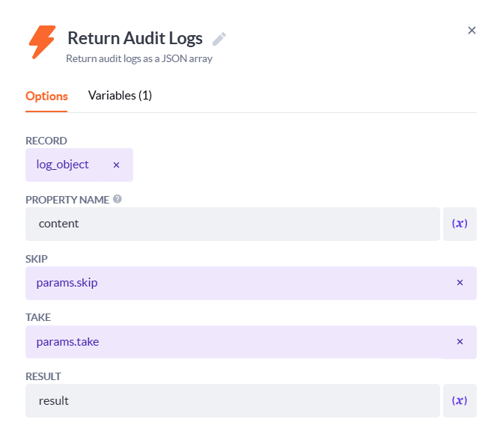Click the 'Return audit logs as a JSON array' description

(139, 59)
